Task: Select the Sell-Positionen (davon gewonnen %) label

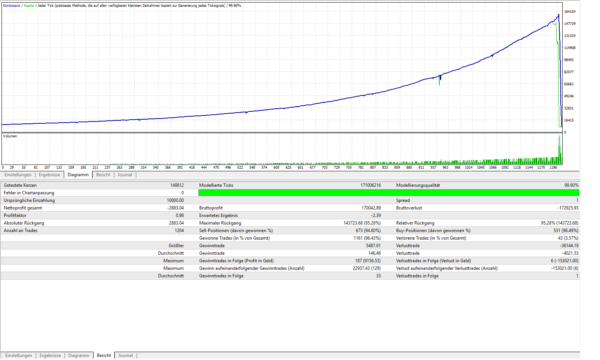Action: pos(236,231)
